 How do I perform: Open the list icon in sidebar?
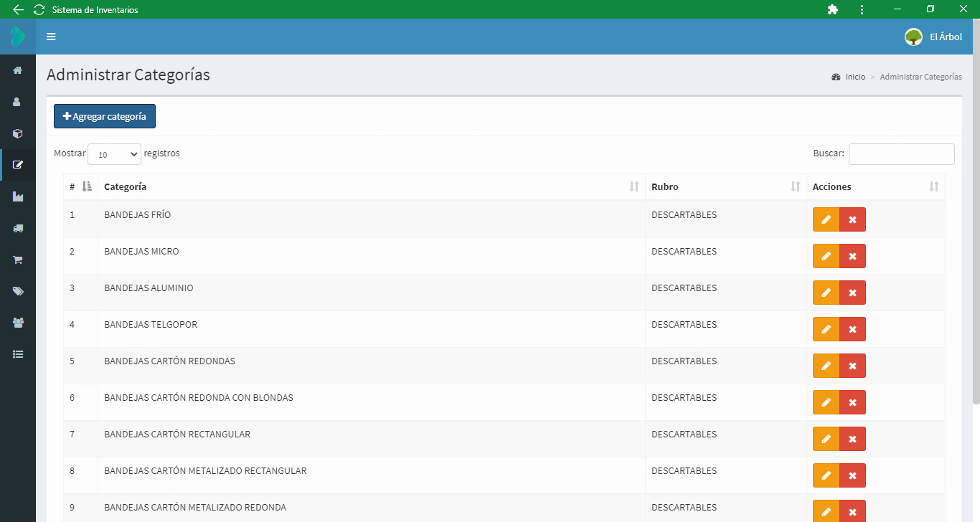18,354
